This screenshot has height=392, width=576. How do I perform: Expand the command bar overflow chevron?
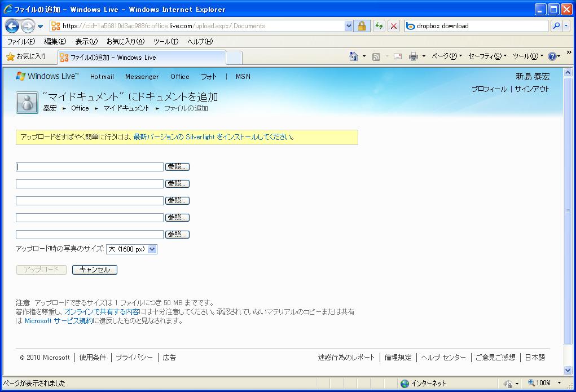pos(569,52)
